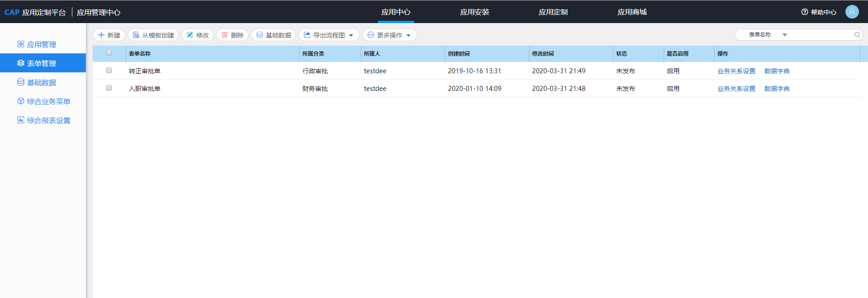Click the 综合报表设置 chart icon

coord(21,120)
